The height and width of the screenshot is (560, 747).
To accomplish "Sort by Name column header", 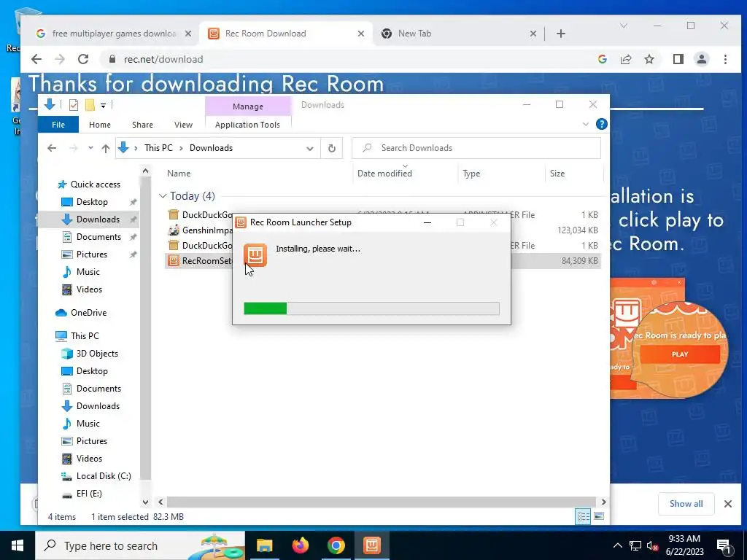I will coord(179,174).
